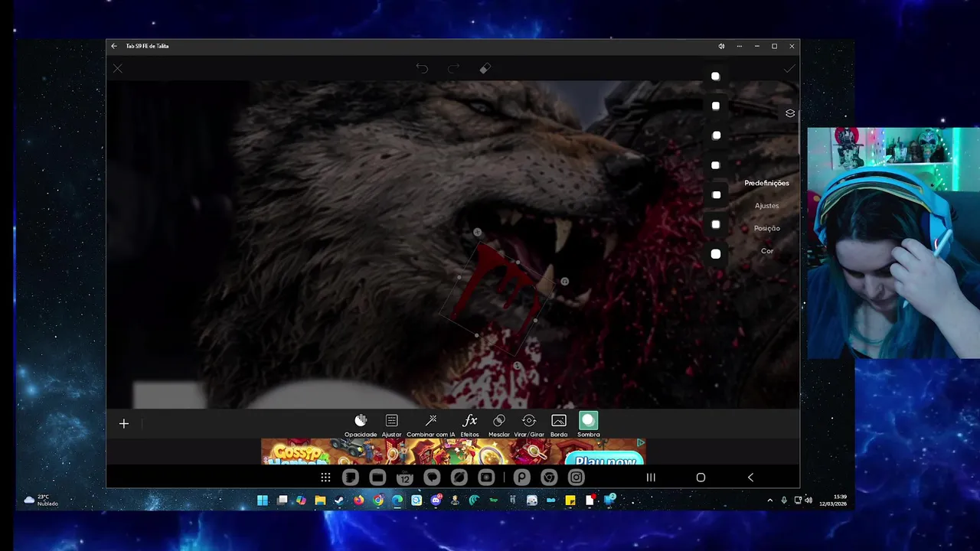Image resolution: width=980 pixels, height=551 pixels.
Task: Select Combinar com IA tool
Action: coord(431,425)
